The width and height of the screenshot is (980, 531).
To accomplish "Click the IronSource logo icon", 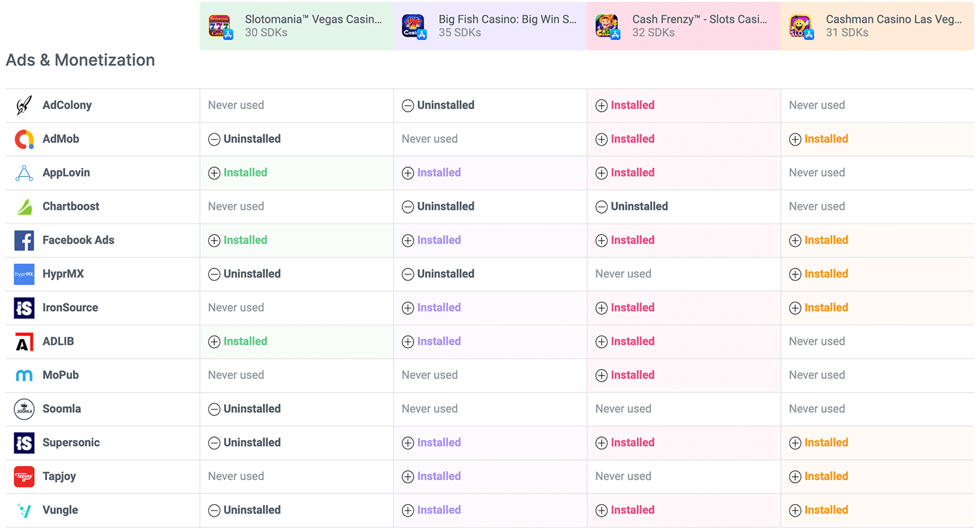I will pos(24,308).
